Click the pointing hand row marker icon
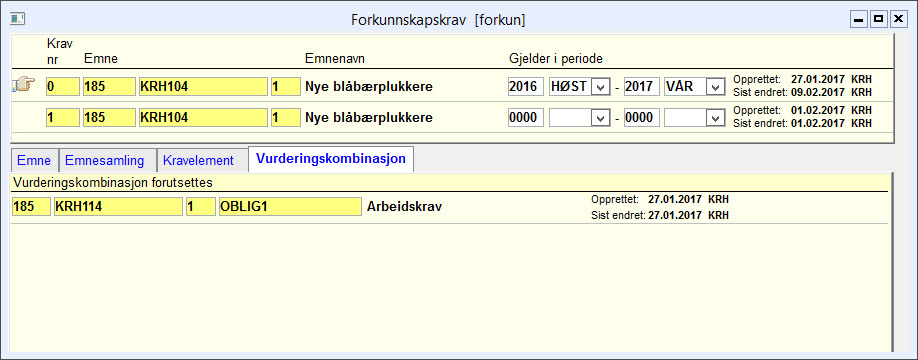The height and width of the screenshot is (360, 918). click(x=23, y=85)
